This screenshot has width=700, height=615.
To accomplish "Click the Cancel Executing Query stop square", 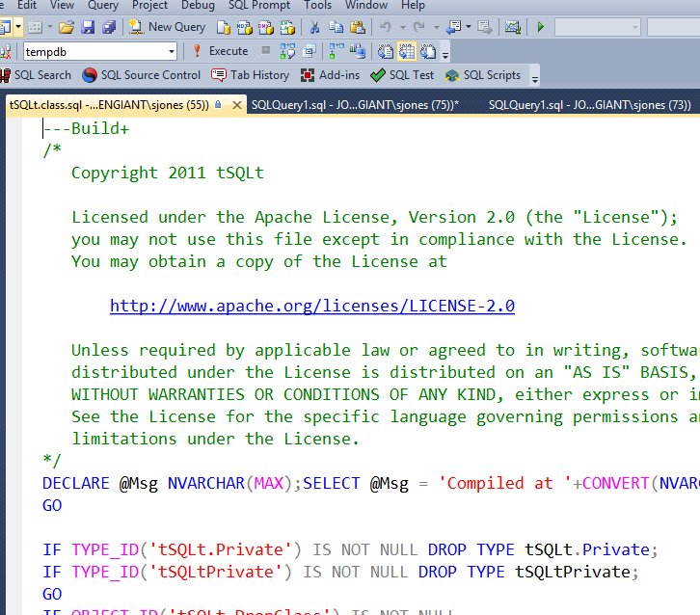I will (x=265, y=50).
